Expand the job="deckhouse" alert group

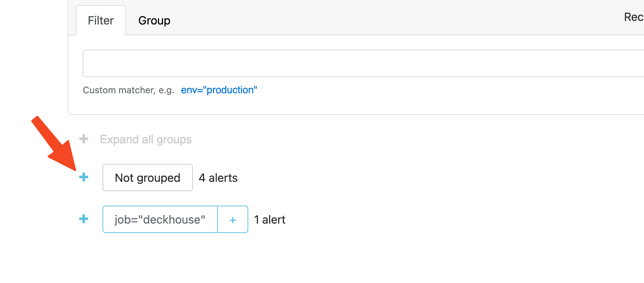(83, 219)
